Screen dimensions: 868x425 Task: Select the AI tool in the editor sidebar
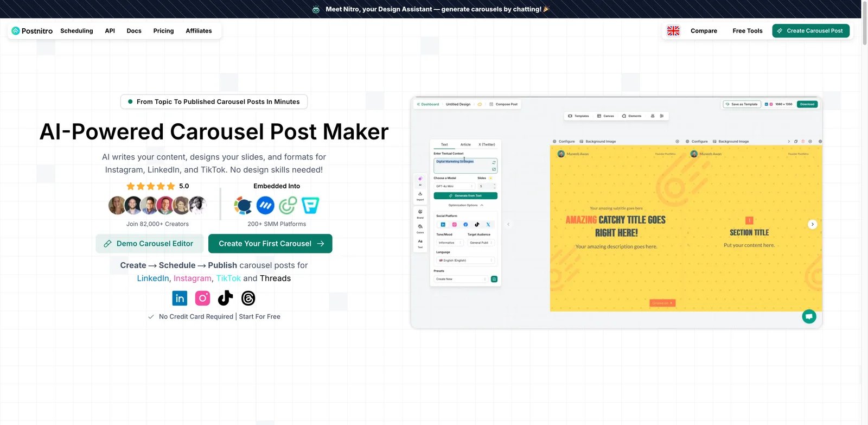420,181
